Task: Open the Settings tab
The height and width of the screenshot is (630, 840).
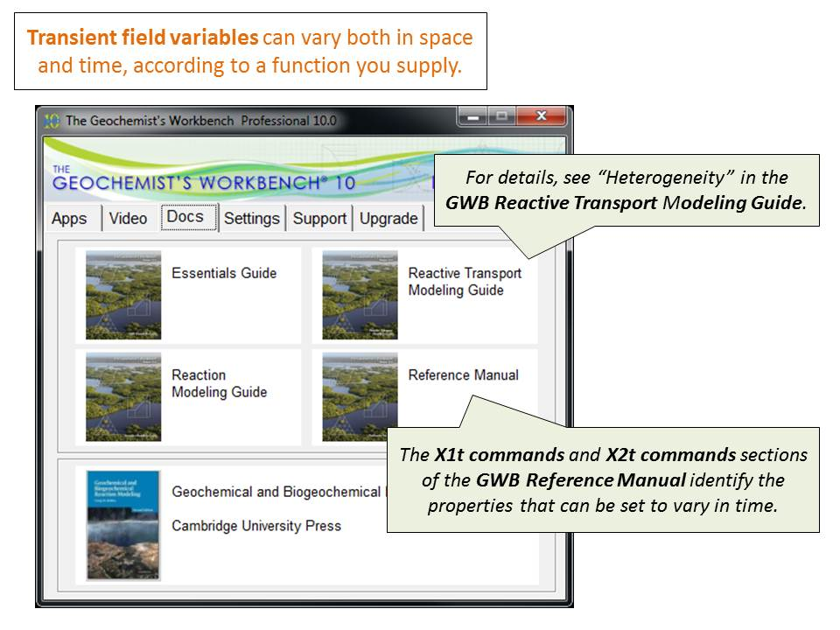Action: (x=252, y=219)
